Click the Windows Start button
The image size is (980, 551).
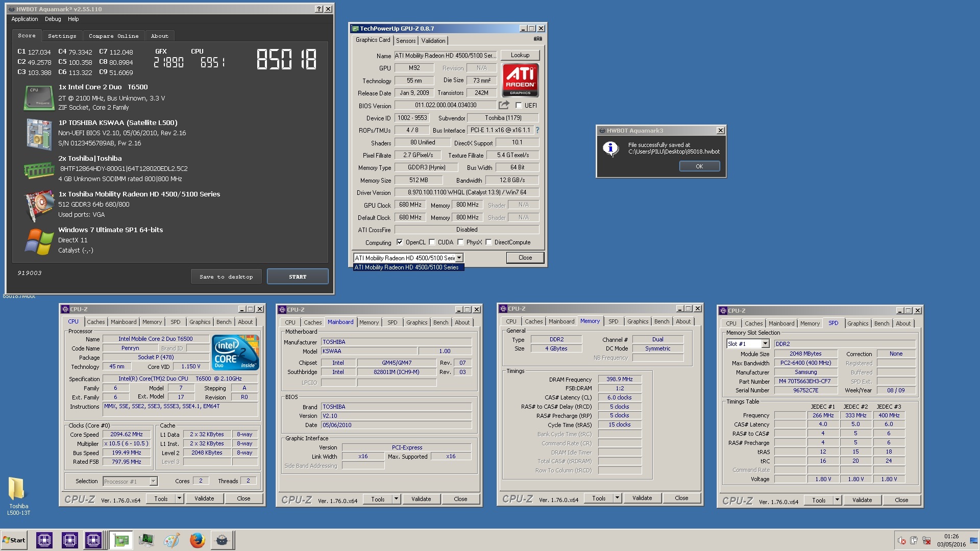coord(14,540)
